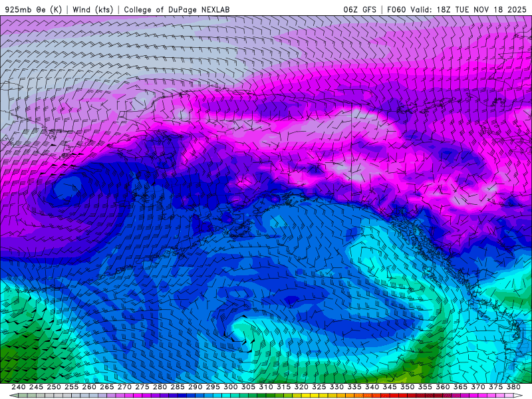The width and height of the screenshot is (532, 399).
Task: Select the 330 value on the color scale
Action: coord(336,387)
